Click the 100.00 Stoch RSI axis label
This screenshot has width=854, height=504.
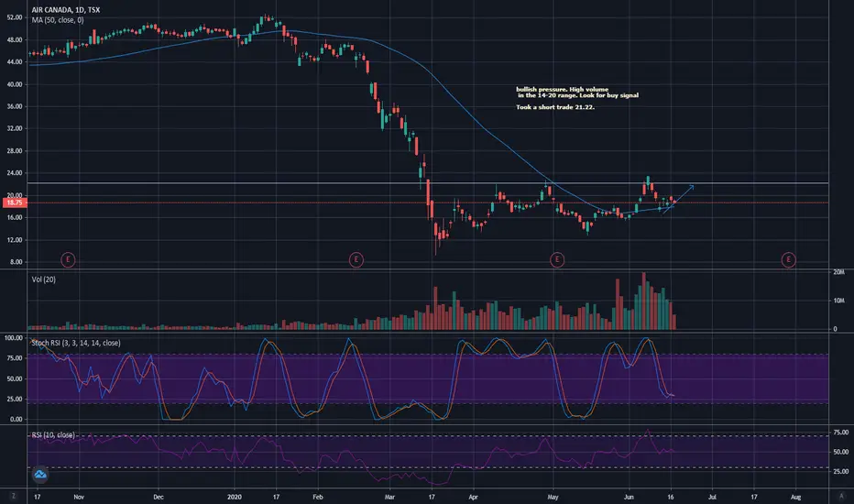pos(14,338)
